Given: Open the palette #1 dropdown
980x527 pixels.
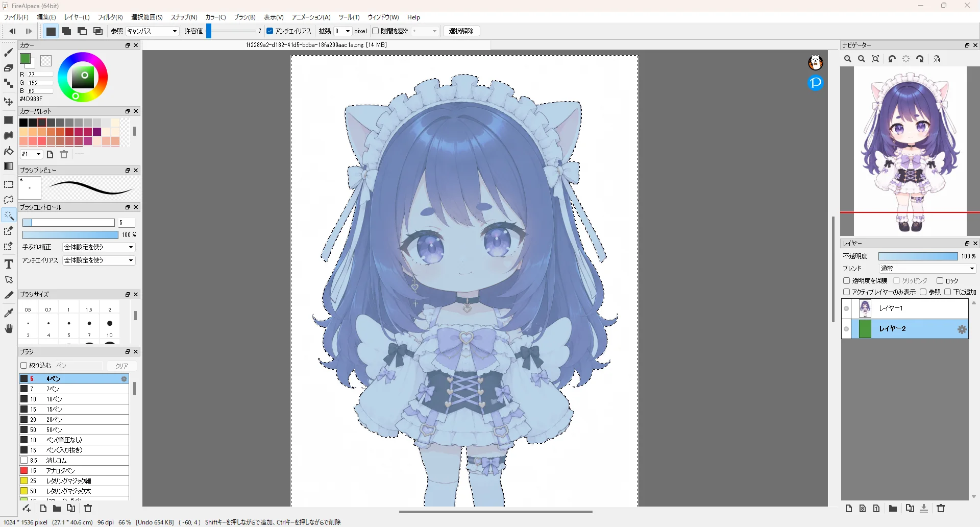Looking at the screenshot, I should pyautogui.click(x=31, y=154).
